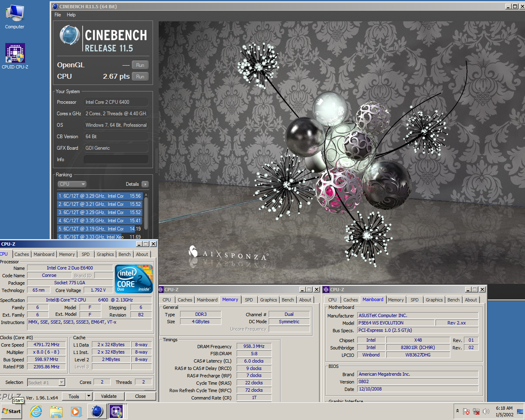Show hidden tray icons arrow
This screenshot has width=525, height=420.
point(457,411)
